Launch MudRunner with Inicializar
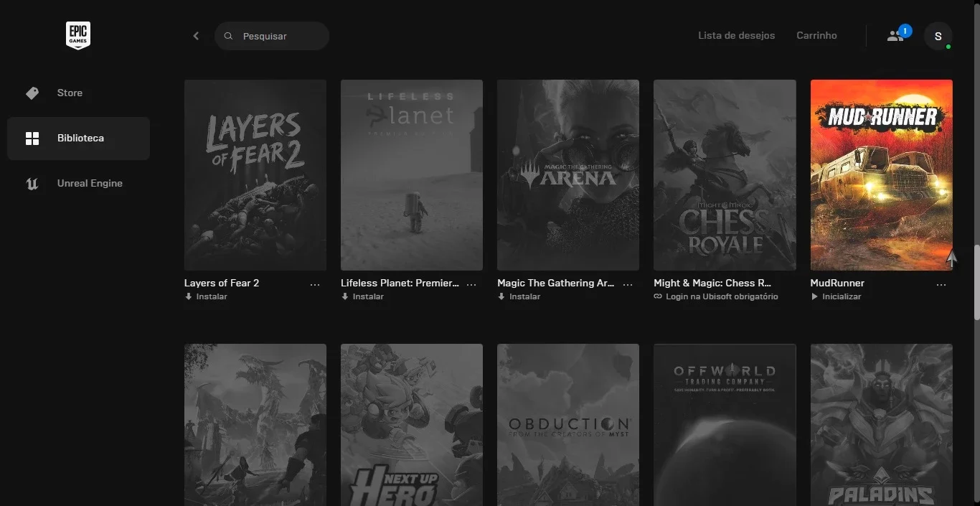This screenshot has width=980, height=506. (836, 296)
